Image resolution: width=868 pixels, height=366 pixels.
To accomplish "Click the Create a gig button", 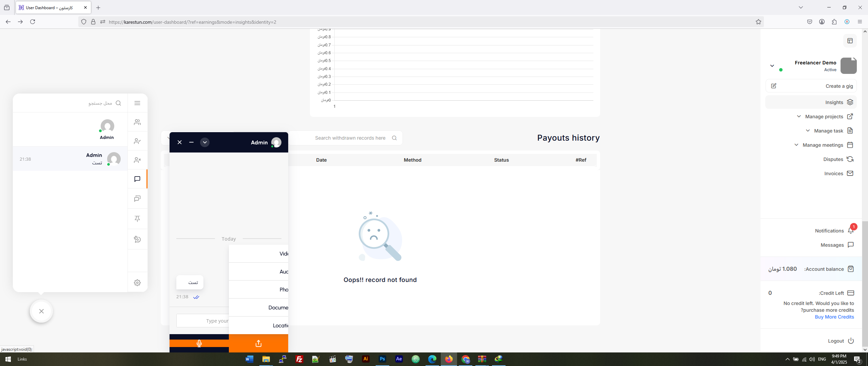I will [x=839, y=86].
